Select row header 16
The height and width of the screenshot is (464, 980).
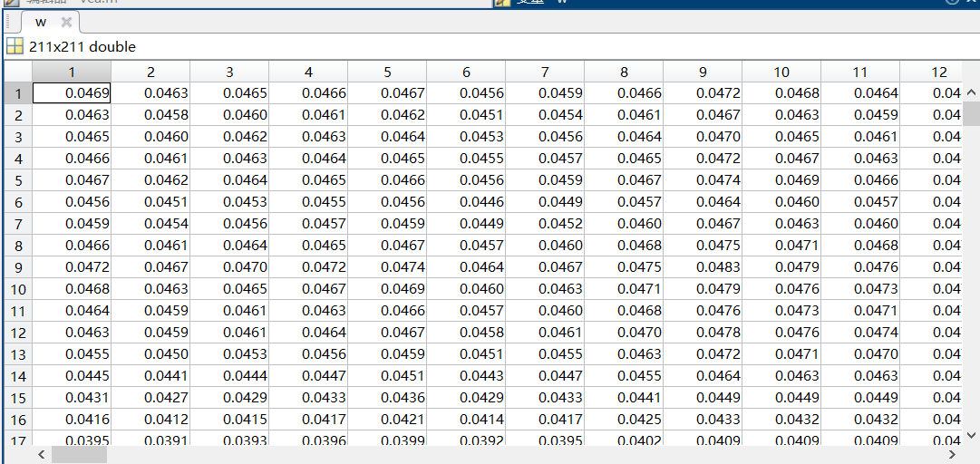pos(18,419)
